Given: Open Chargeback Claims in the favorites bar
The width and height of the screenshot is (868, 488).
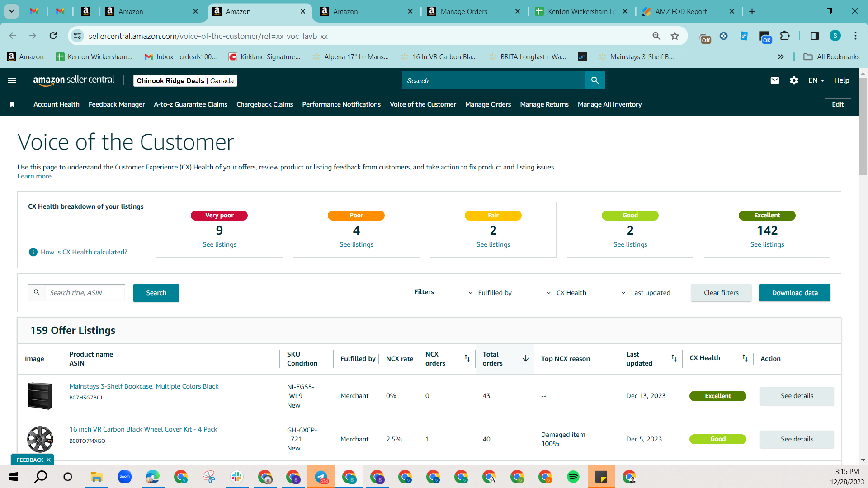Looking at the screenshot, I should tap(265, 104).
